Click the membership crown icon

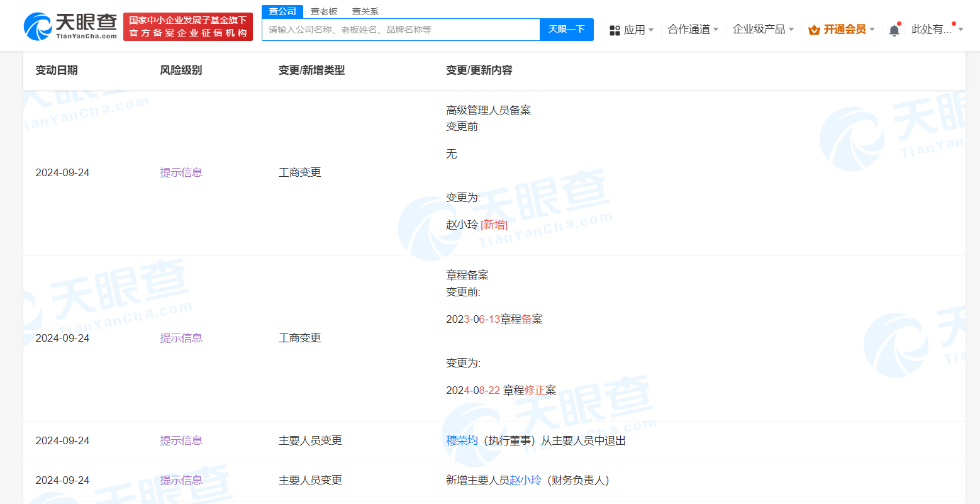[x=814, y=30]
